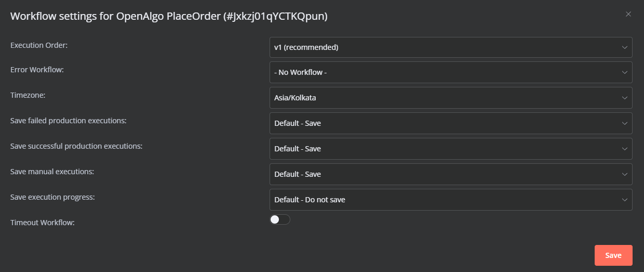The height and width of the screenshot is (272, 644).
Task: Click the chevron arrow in Error Workflow field
Action: (624, 72)
